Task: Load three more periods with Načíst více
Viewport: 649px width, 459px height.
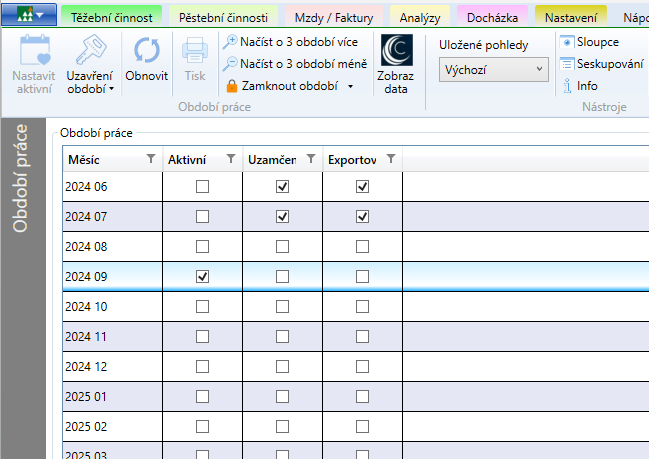Action: click(289, 42)
